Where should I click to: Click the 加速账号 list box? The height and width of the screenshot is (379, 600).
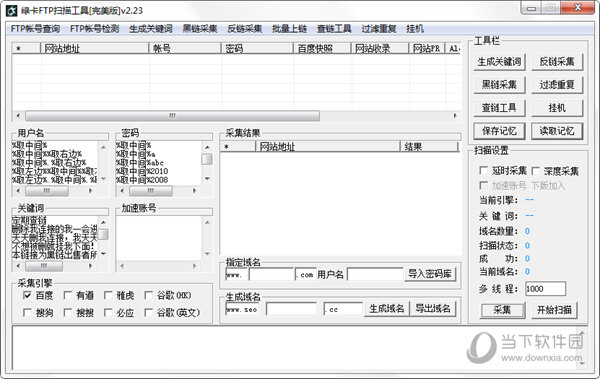[159, 239]
